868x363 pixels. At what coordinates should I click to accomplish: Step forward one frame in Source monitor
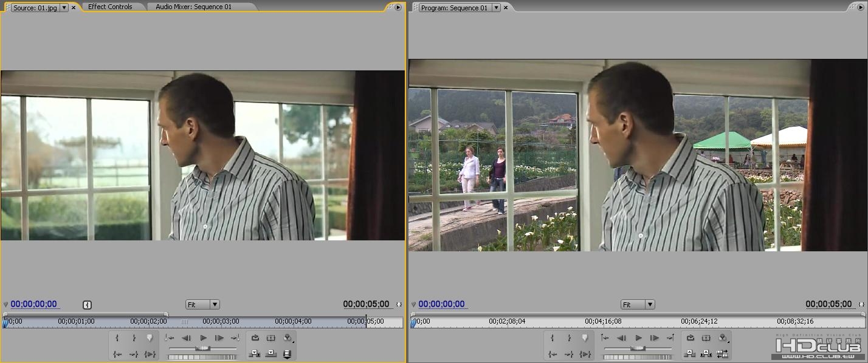point(219,338)
